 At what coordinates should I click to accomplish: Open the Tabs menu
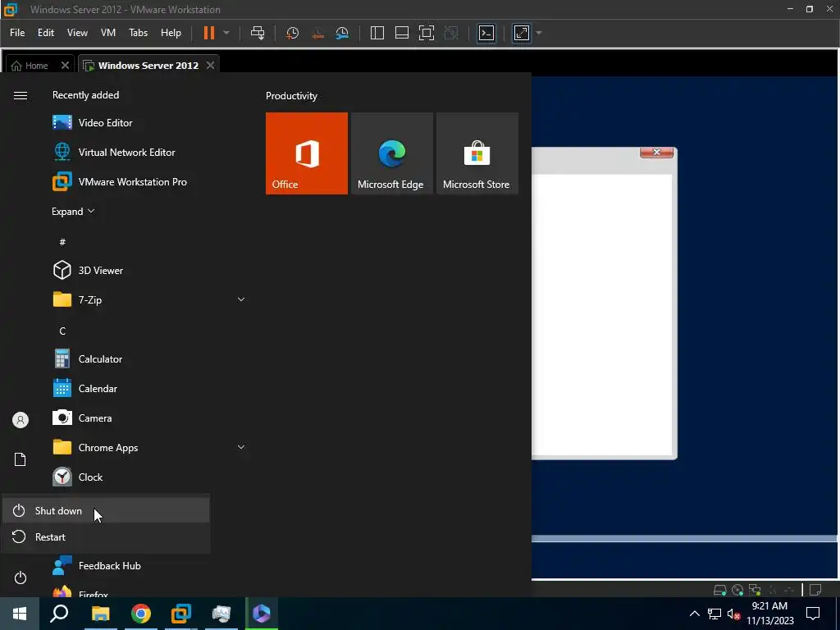click(138, 33)
